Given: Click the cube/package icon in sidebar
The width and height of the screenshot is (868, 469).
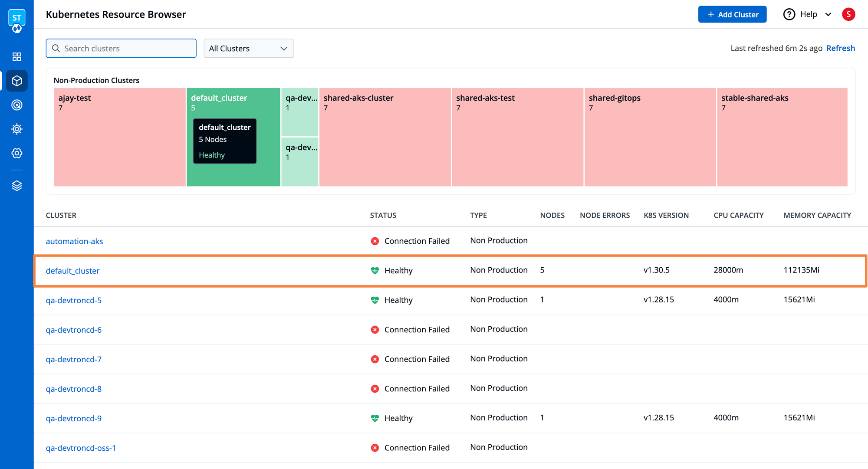Looking at the screenshot, I should [x=16, y=81].
